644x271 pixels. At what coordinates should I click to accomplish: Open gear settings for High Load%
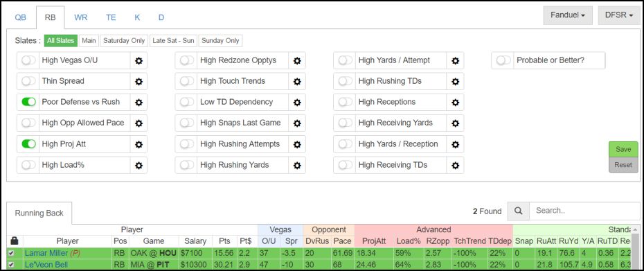(138, 166)
